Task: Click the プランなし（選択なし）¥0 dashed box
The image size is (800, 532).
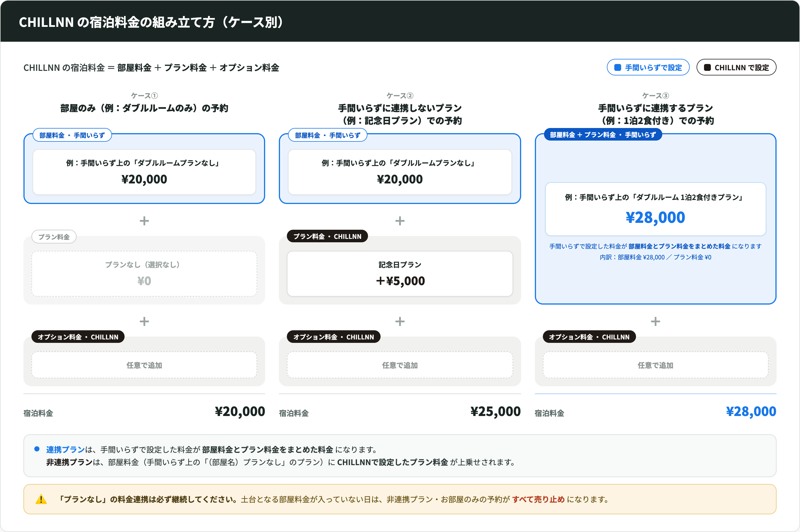Action: click(144, 273)
